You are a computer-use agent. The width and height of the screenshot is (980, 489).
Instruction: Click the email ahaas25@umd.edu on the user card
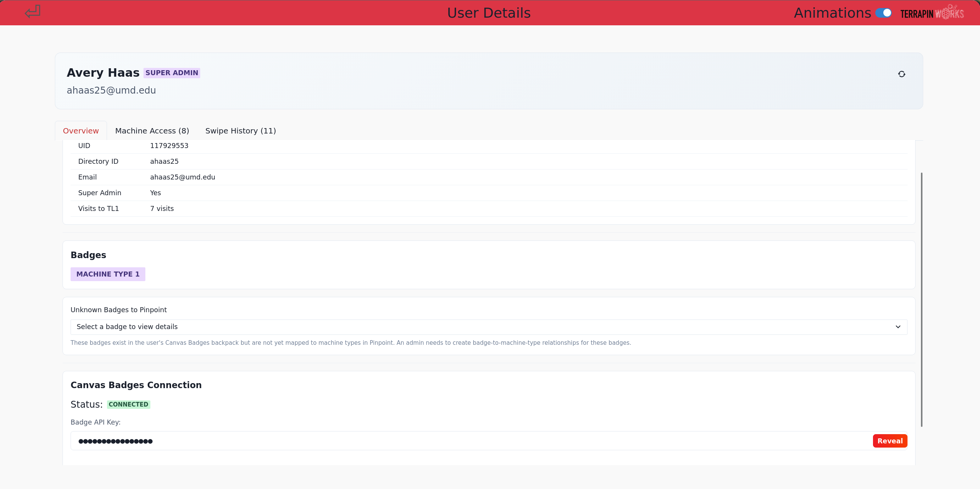[x=112, y=90]
